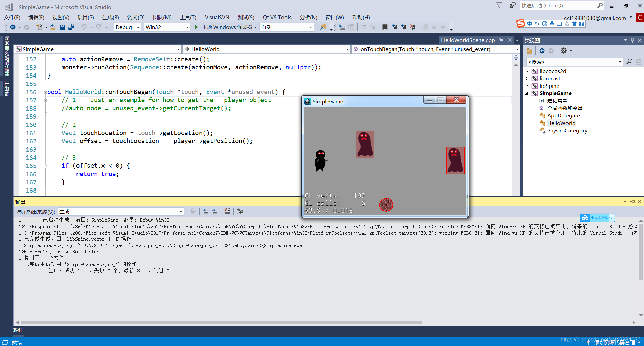Image resolution: width=644 pixels, height=346 pixels.
Task: Click the Sogou microphone voice input icon
Action: click(x=552, y=24)
